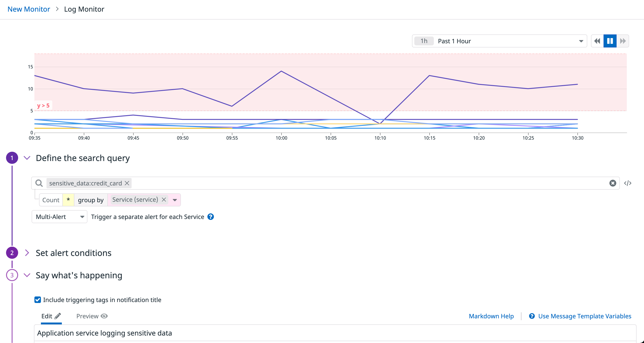Switch query to raw code editor
This screenshot has height=343, width=644.
tap(628, 183)
